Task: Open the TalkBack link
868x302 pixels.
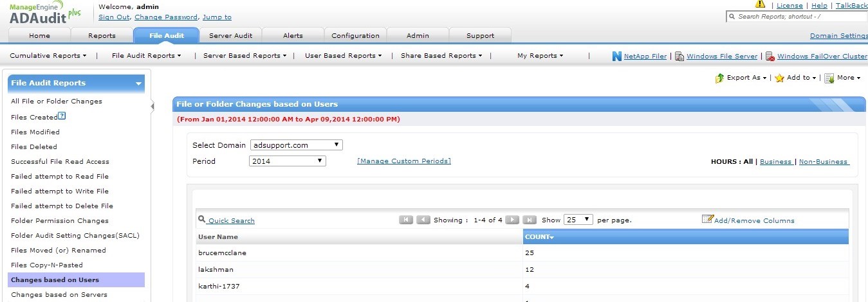Action: [x=851, y=5]
